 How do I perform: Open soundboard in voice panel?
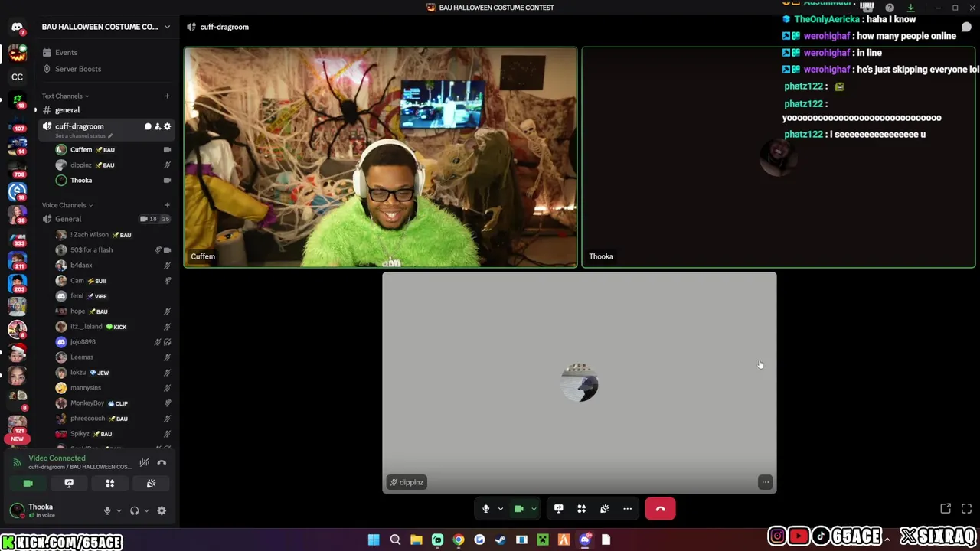click(x=151, y=484)
